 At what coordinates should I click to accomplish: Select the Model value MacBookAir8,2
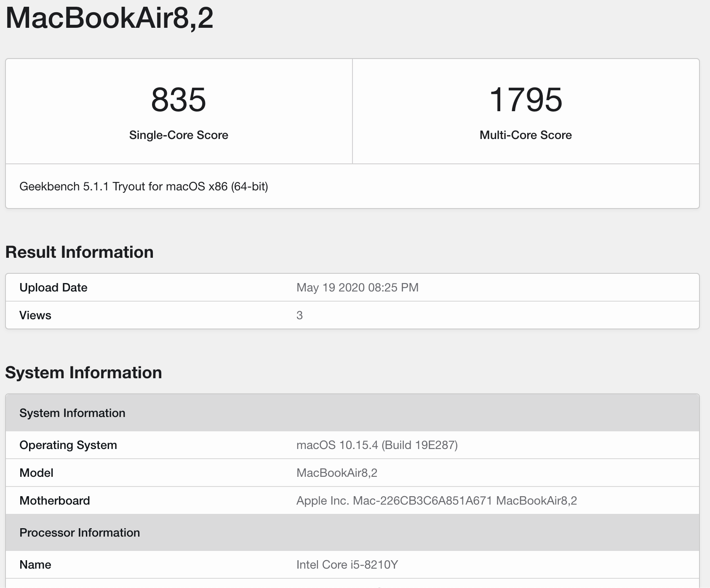pyautogui.click(x=337, y=473)
